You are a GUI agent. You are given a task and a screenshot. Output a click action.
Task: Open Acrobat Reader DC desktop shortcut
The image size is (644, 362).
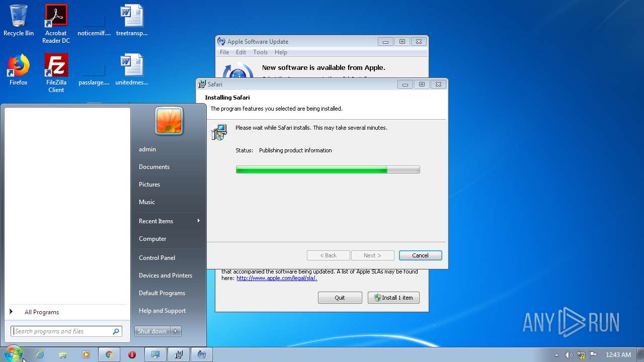pos(56,24)
